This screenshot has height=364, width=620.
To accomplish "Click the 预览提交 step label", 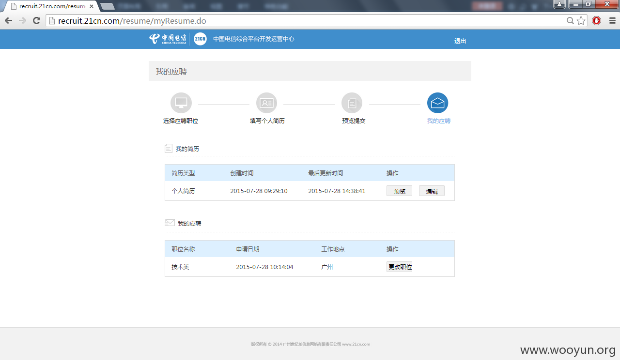I will [x=354, y=121].
